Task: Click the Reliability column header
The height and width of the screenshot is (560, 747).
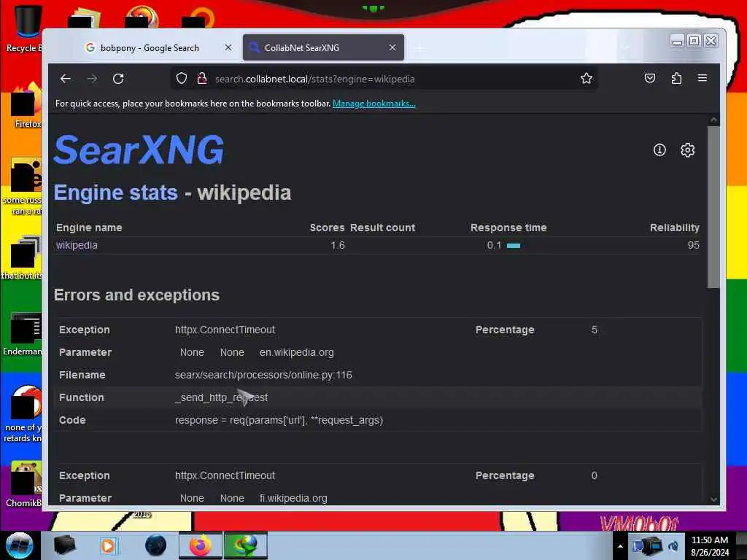Action: click(x=675, y=227)
